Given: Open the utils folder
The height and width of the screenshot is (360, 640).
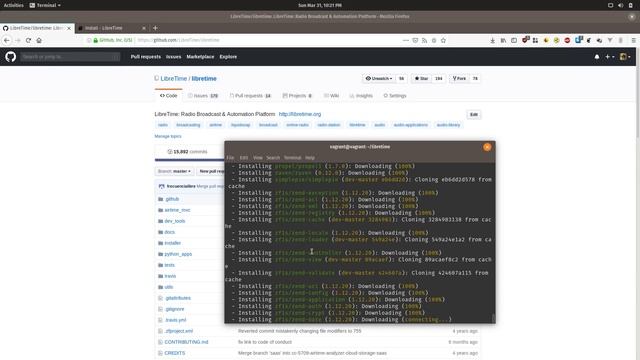Looking at the screenshot, I should pyautogui.click(x=169, y=287).
